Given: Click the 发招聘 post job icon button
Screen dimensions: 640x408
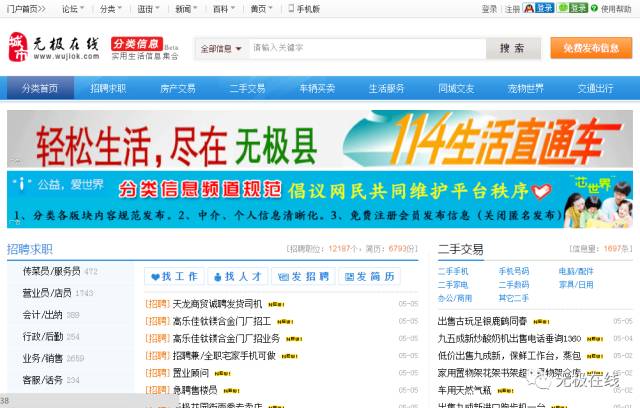Looking at the screenshot, I should coord(303,277).
